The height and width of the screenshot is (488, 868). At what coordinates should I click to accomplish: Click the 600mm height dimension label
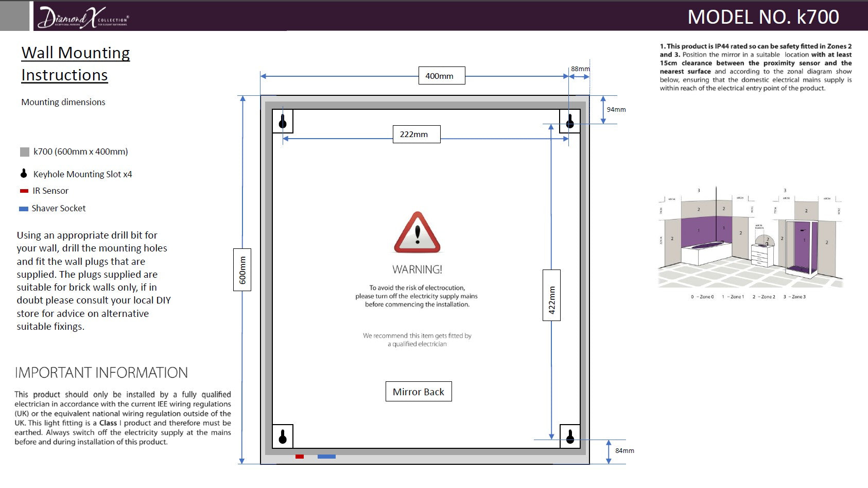(242, 270)
